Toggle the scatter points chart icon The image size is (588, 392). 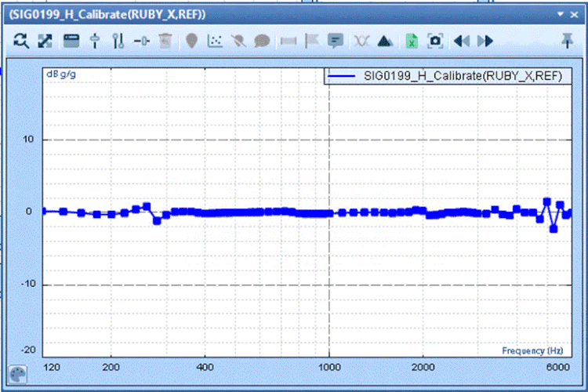[215, 41]
